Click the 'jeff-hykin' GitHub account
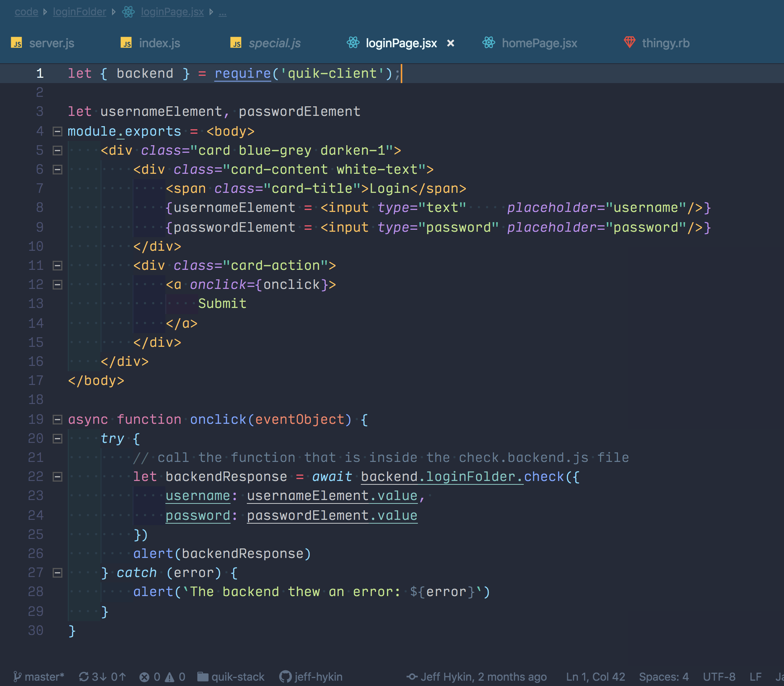 click(x=318, y=677)
